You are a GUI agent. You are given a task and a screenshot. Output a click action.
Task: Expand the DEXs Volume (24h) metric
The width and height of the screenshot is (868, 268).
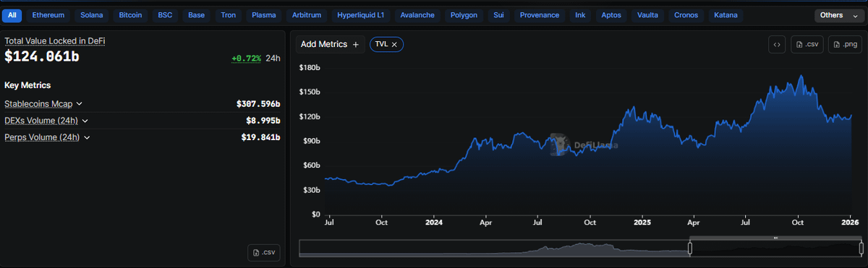click(46, 121)
